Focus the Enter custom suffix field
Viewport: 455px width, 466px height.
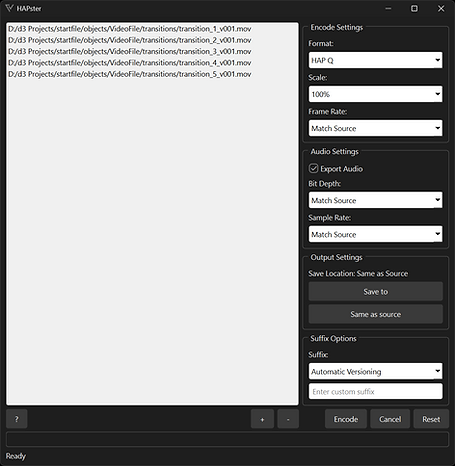(x=376, y=391)
